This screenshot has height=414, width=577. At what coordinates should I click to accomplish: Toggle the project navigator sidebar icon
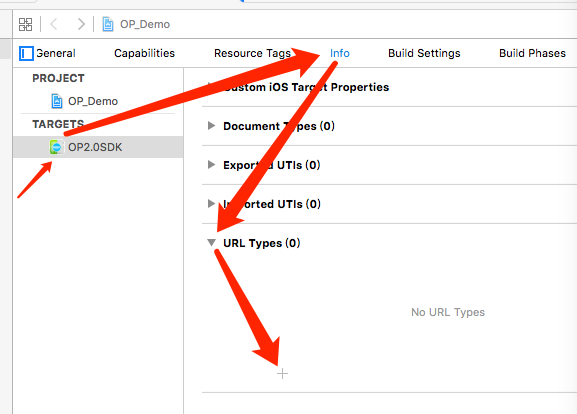point(26,53)
